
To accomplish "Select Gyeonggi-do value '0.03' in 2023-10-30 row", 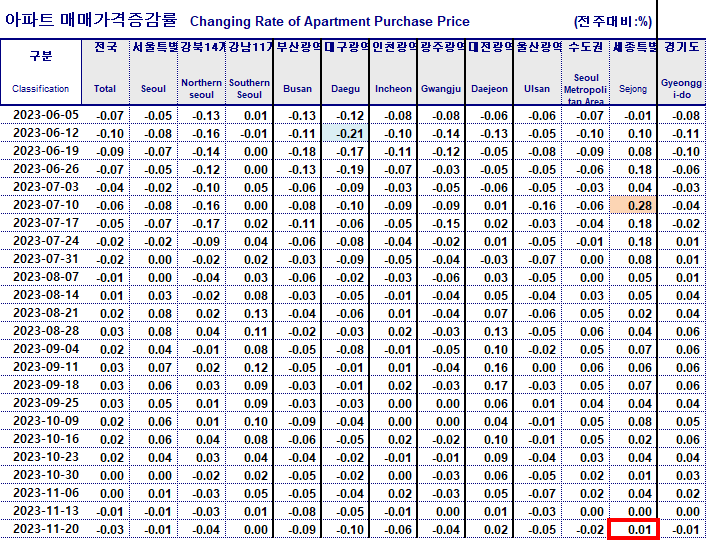I will 688,476.
